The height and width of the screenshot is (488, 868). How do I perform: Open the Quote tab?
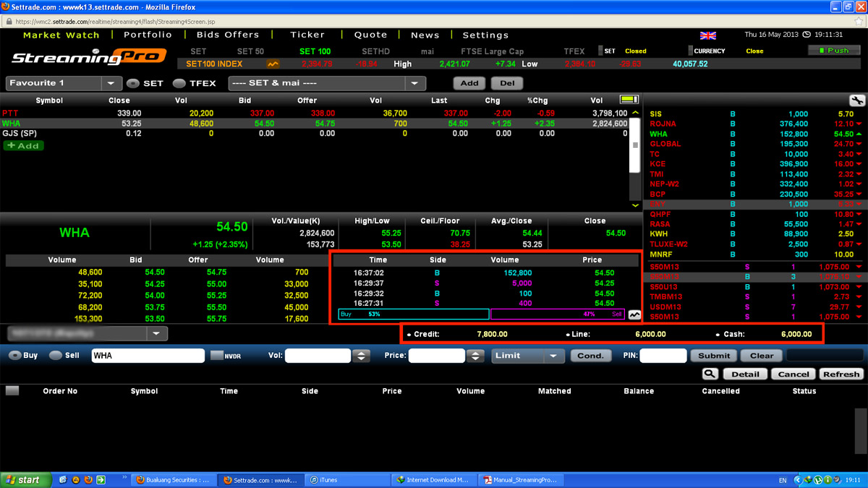[x=370, y=35]
